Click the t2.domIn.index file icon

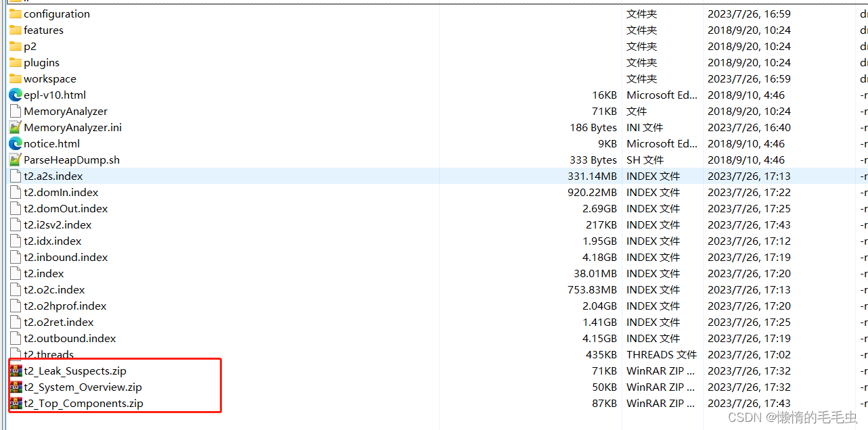click(x=15, y=192)
